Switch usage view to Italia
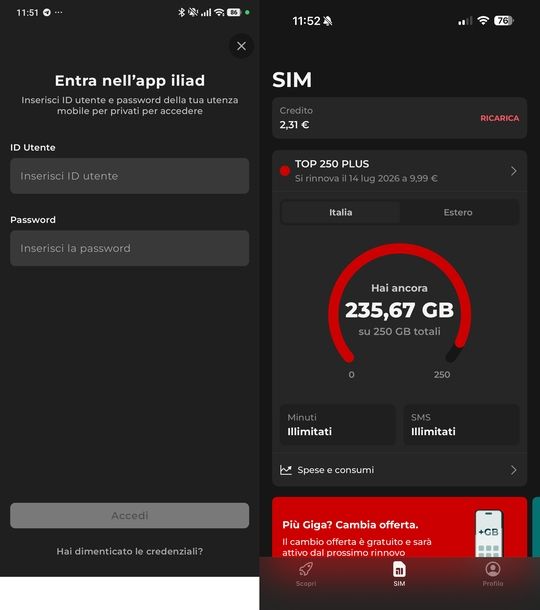The image size is (540, 610). pyautogui.click(x=340, y=212)
